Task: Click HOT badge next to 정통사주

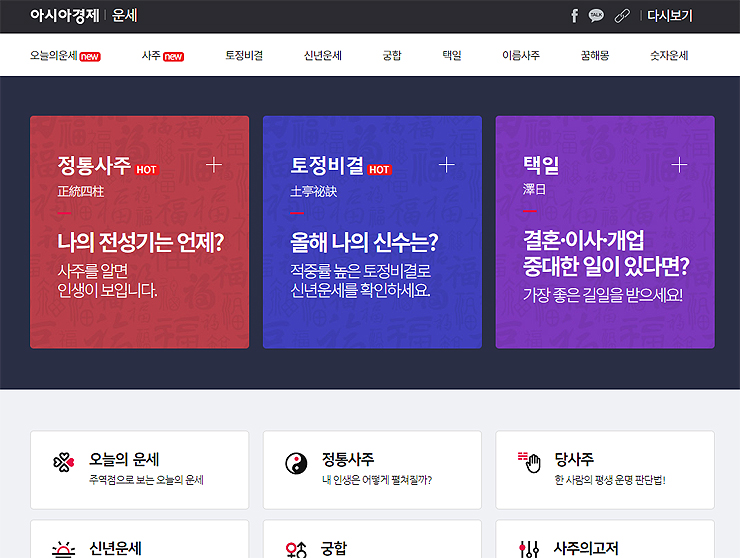Action: point(147,169)
